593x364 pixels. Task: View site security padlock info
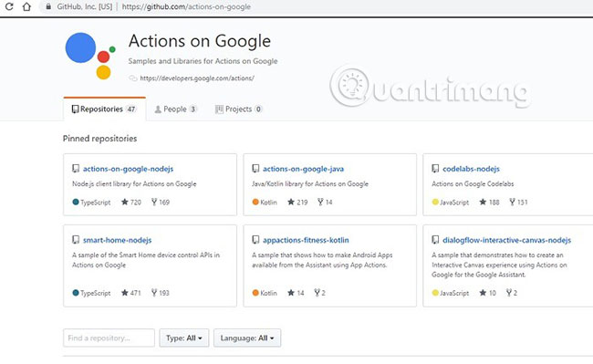pos(48,6)
